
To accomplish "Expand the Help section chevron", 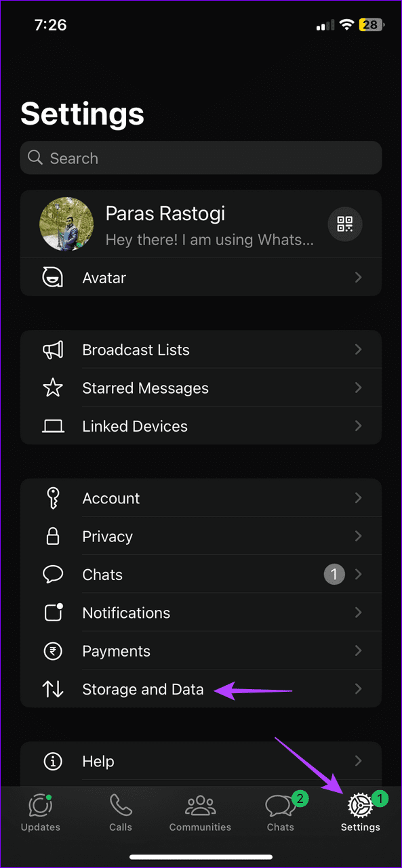I will coord(359,761).
